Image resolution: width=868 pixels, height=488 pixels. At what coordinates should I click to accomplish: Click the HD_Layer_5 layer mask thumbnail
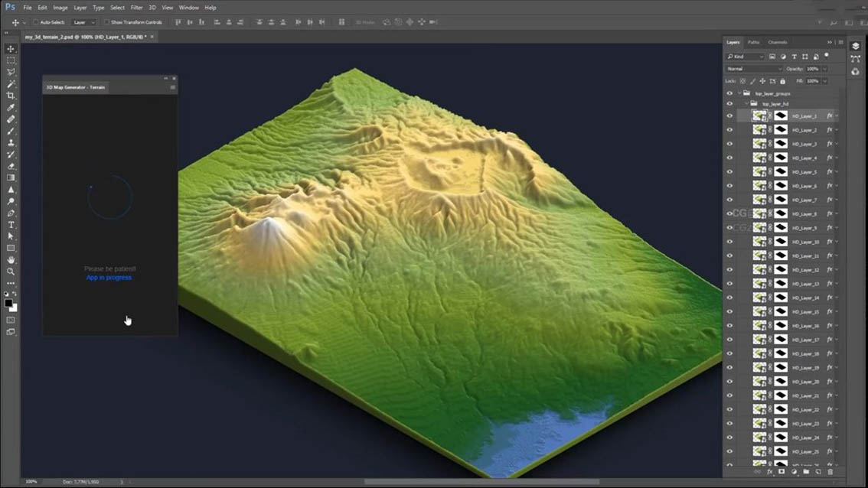click(x=781, y=172)
